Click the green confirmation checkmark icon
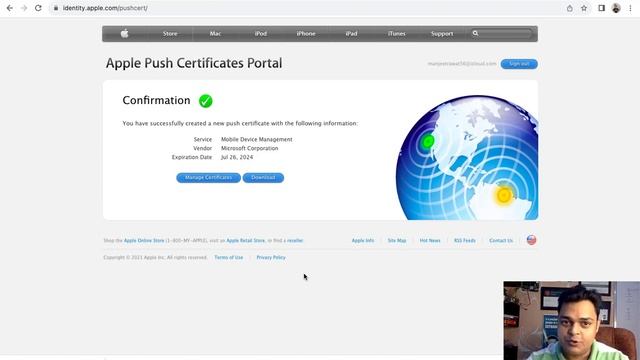Viewport: 640px width, 360px height. coord(206,101)
